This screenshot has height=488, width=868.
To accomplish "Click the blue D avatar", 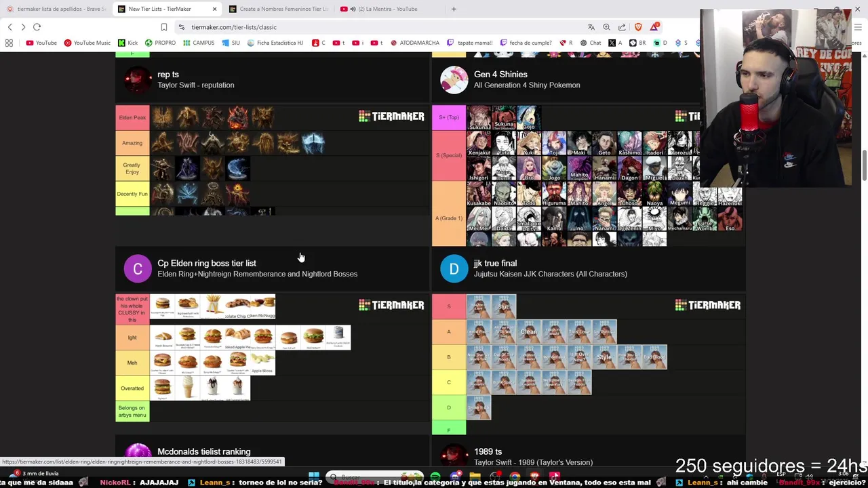I will click(454, 268).
